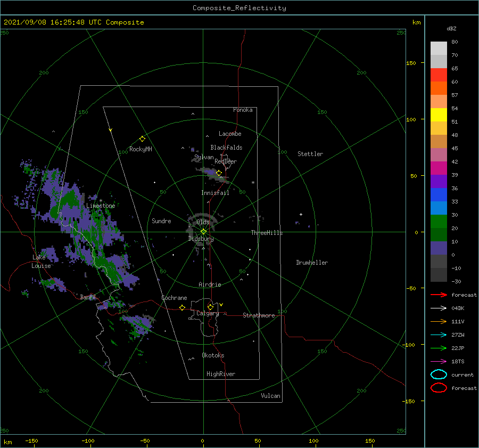
Task: Click the red forecast arrow in legend
Action: pos(439,295)
